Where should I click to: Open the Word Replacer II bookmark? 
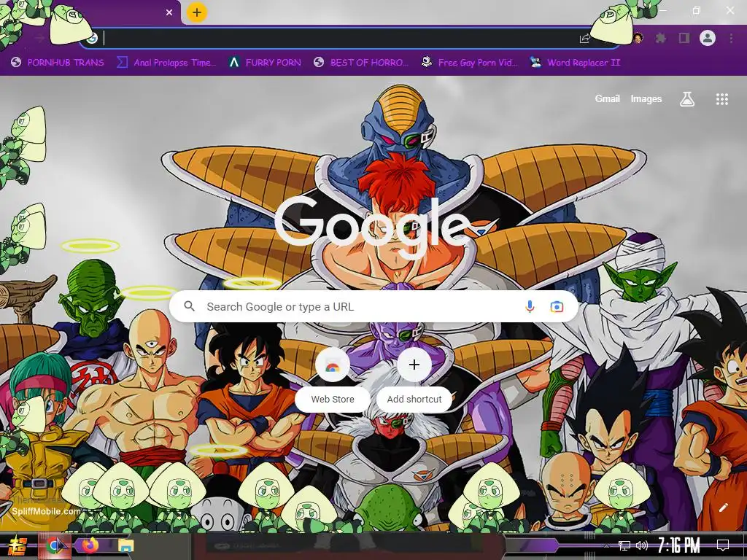[575, 63]
